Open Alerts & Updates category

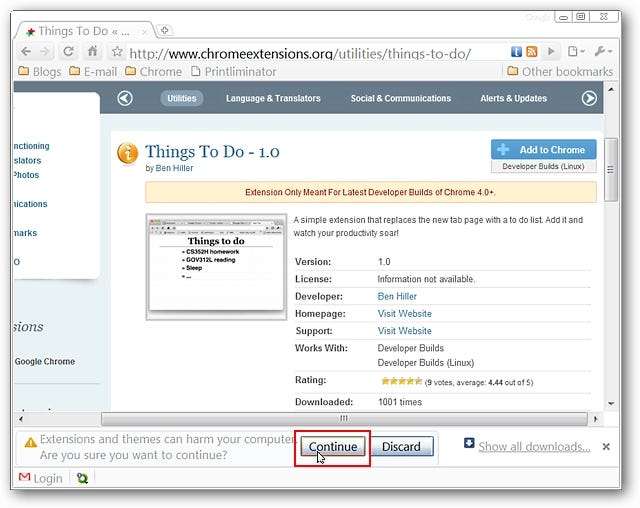(x=513, y=98)
